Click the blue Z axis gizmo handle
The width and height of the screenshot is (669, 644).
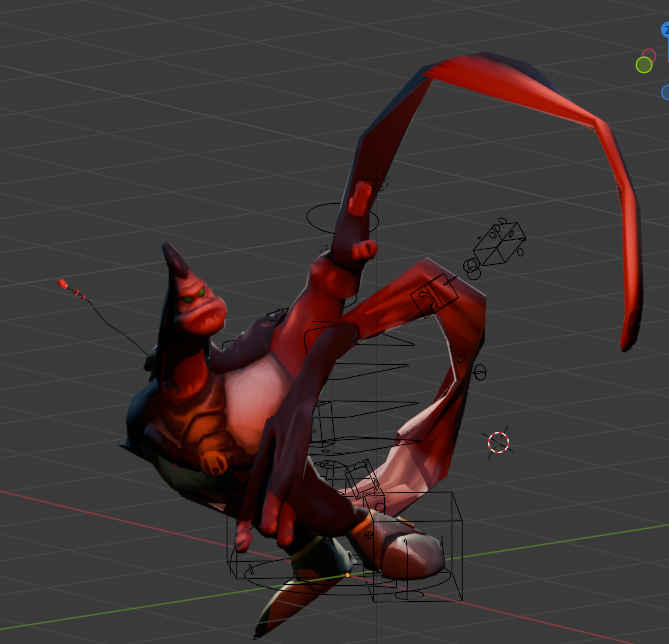click(x=665, y=30)
